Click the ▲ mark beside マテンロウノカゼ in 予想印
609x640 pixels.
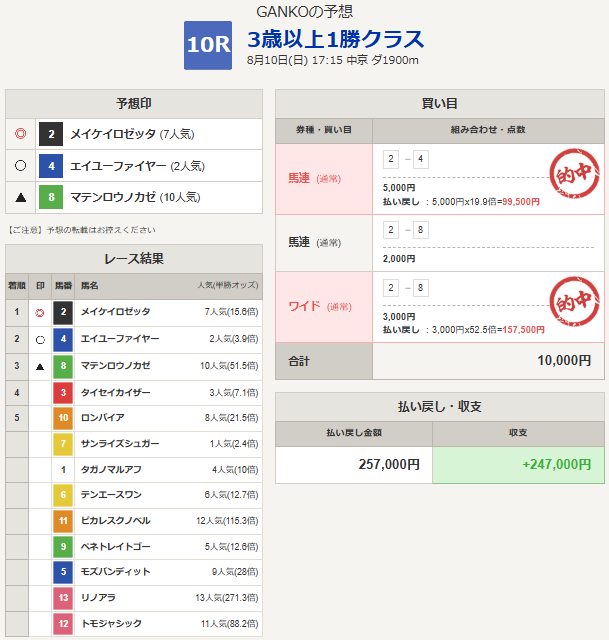pos(20,198)
